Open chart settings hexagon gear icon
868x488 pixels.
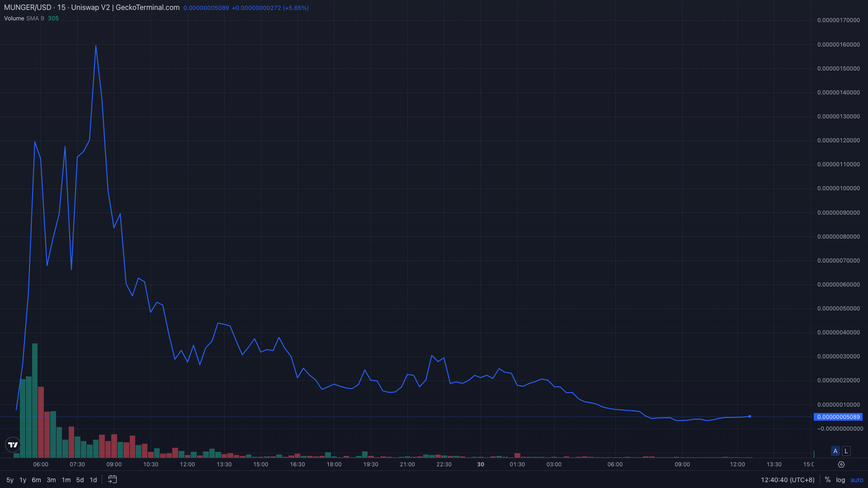tap(841, 465)
